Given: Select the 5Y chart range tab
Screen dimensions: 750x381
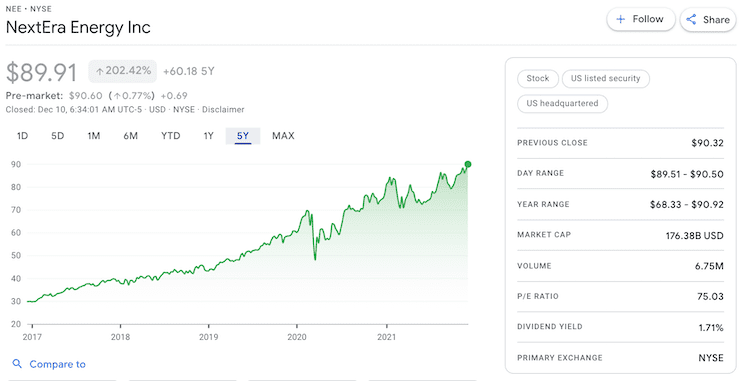Looking at the screenshot, I should pyautogui.click(x=243, y=136).
